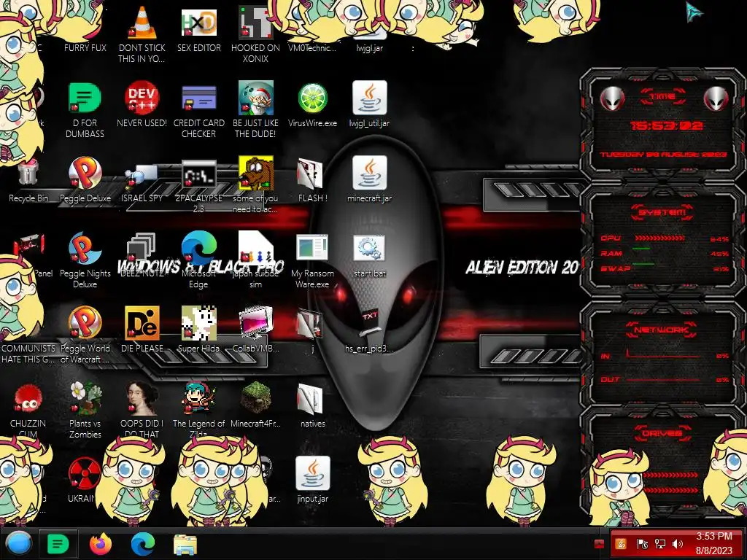Open File Explorer from the taskbar
The width and height of the screenshot is (747, 560).
point(185,544)
